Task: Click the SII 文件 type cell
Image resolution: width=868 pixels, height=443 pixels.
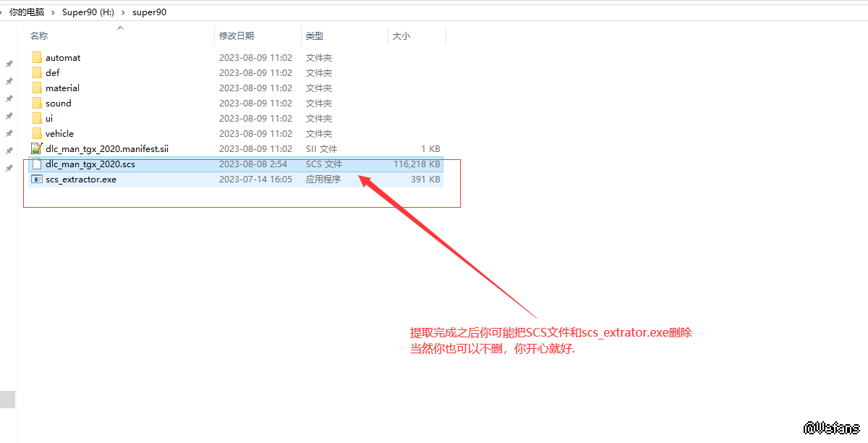Action: pos(322,148)
